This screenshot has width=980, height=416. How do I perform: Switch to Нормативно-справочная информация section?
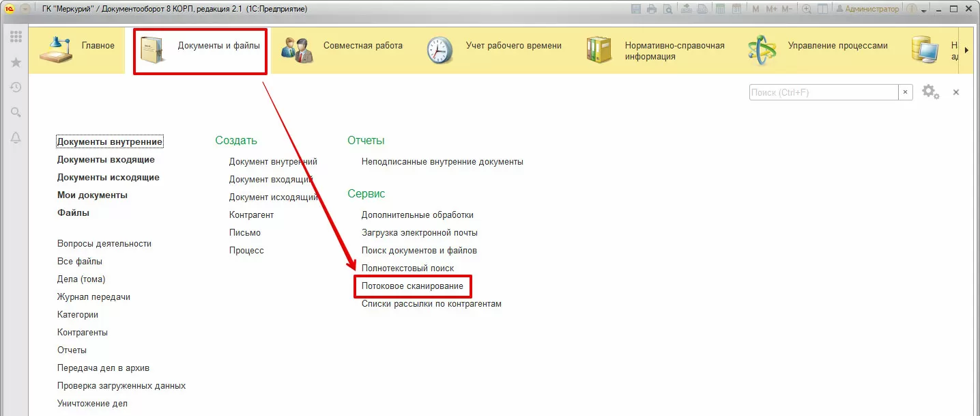tap(657, 51)
